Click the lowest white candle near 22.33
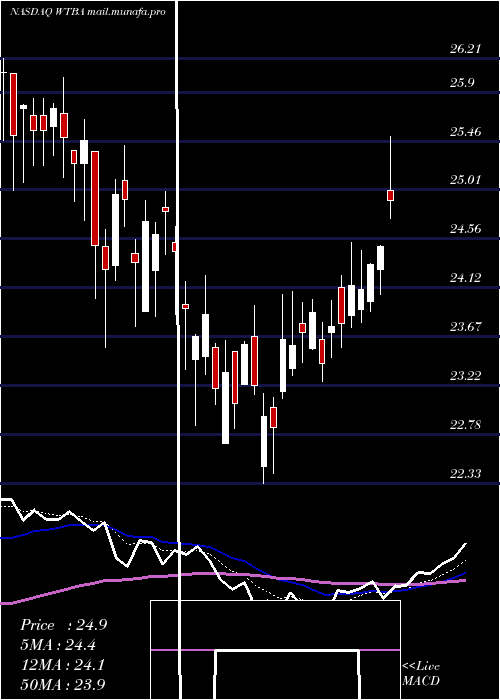This screenshot has height=700, width=500. point(264,442)
